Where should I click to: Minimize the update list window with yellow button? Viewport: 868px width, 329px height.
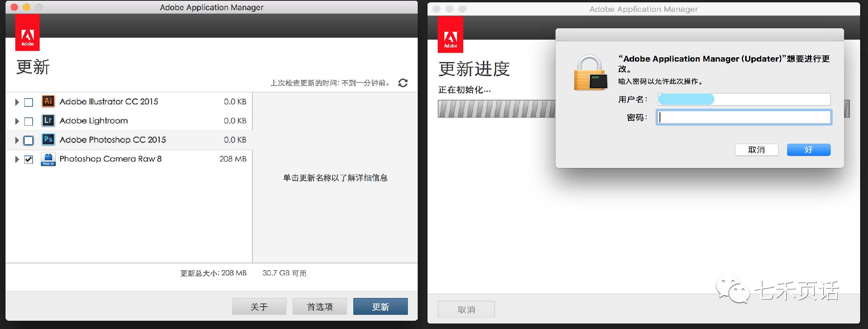(x=27, y=7)
